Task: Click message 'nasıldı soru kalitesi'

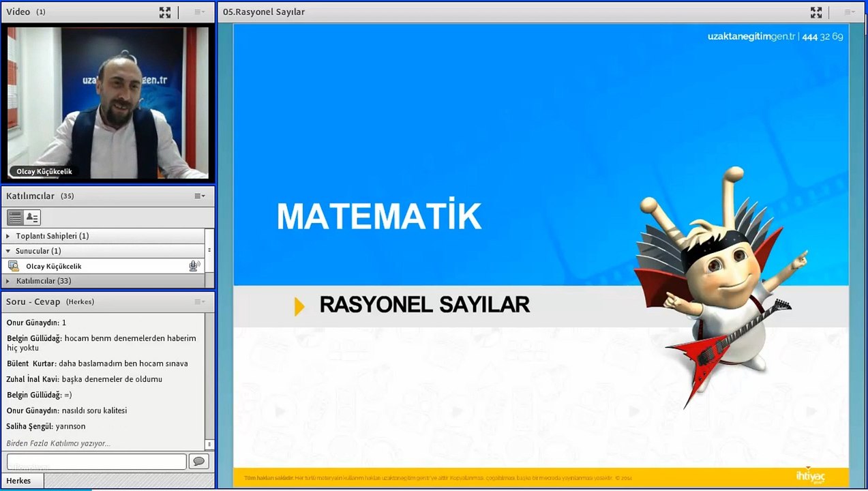Action: (x=95, y=411)
